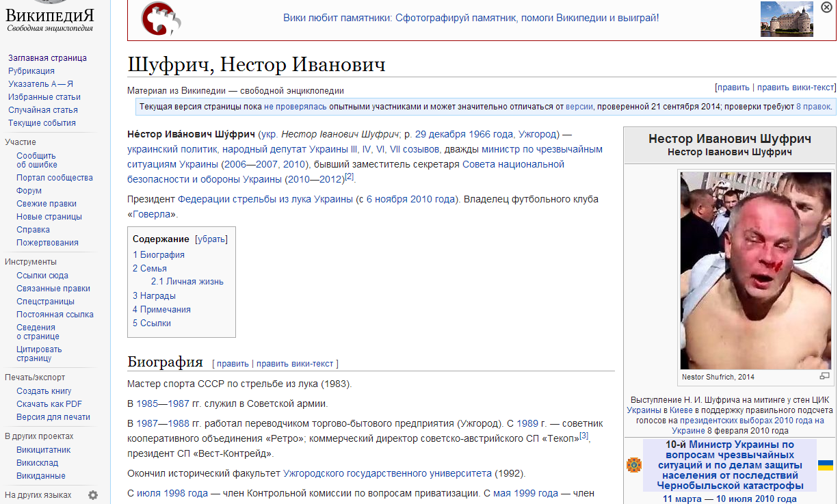Jump to contents entry 2.1 Личная жизнь
The height and width of the screenshot is (504, 840).
click(x=187, y=282)
